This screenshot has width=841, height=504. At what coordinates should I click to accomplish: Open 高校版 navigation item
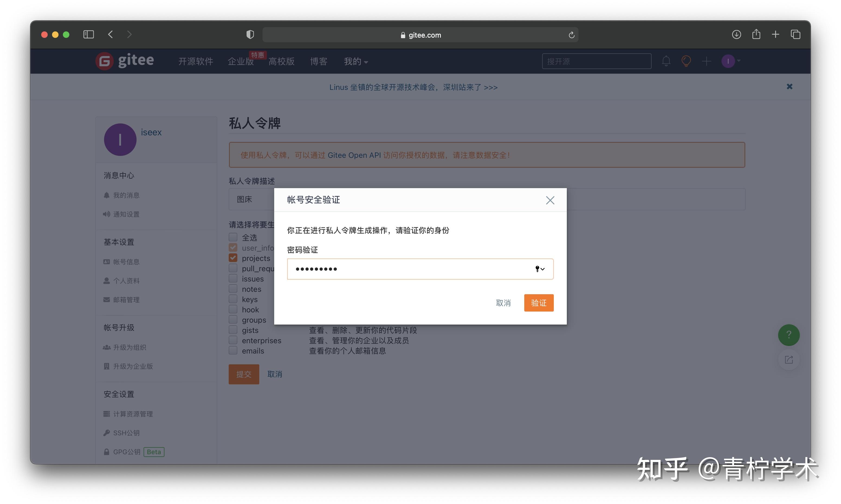(281, 61)
